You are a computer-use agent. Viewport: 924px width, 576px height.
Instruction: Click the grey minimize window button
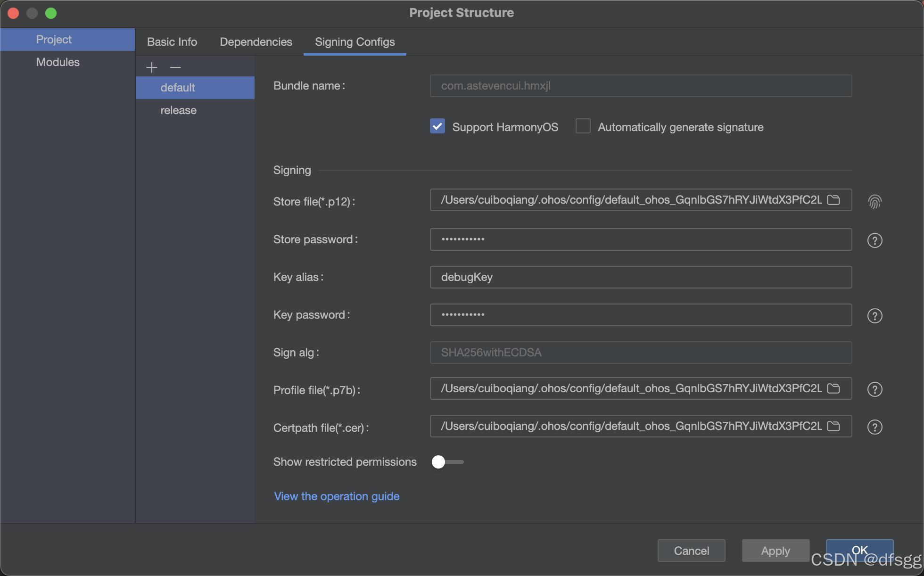32,13
